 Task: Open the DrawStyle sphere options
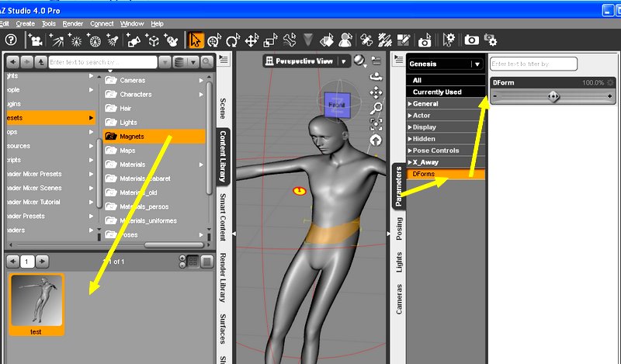point(359,61)
